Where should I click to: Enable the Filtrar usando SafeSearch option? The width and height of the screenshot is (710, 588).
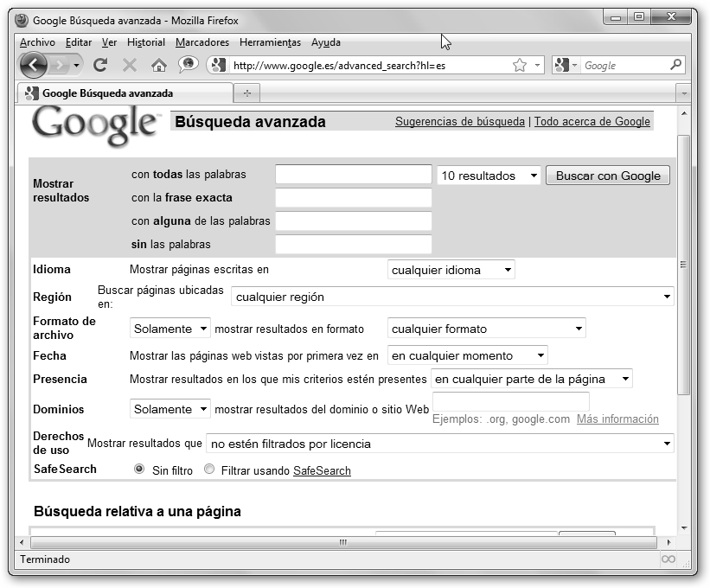tap(209, 470)
